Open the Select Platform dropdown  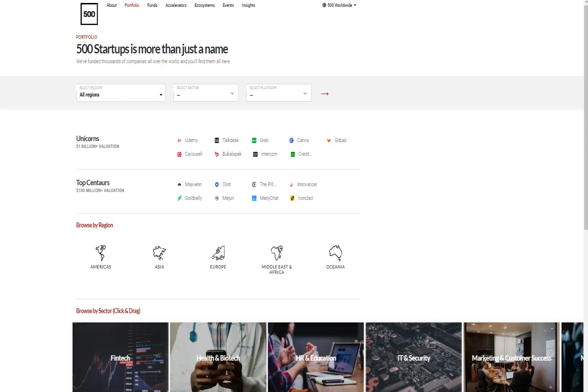click(x=279, y=93)
